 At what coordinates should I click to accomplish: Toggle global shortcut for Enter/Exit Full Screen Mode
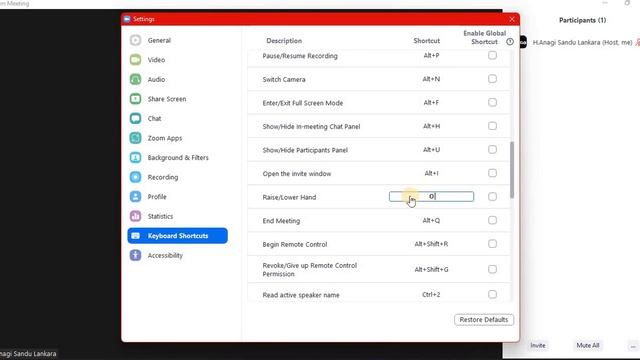492,102
